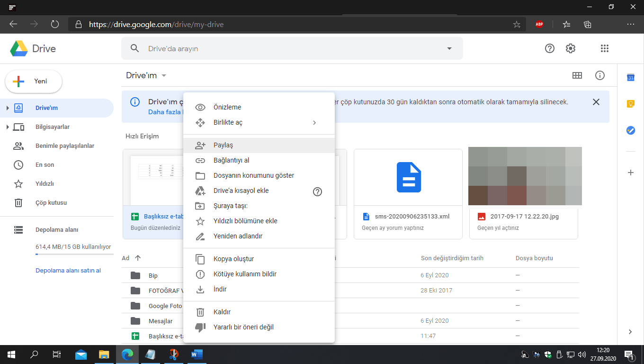Open Google apps grid icon
This screenshot has width=644, height=364.
[x=604, y=48]
